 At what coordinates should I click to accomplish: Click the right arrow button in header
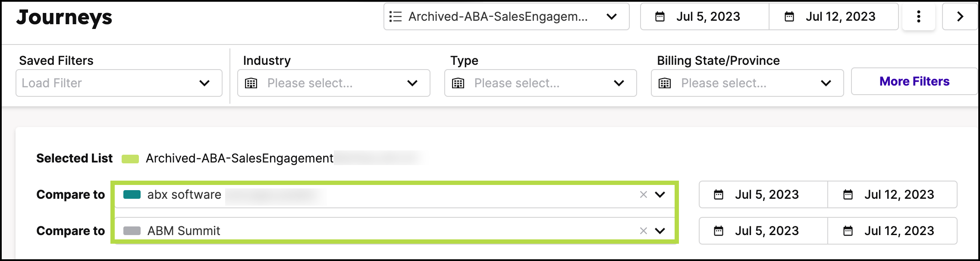960,17
